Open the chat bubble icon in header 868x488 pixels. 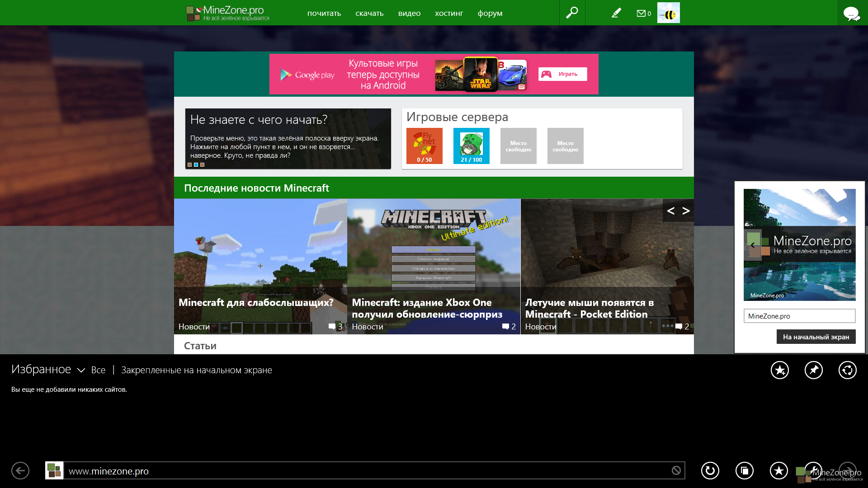tap(852, 14)
